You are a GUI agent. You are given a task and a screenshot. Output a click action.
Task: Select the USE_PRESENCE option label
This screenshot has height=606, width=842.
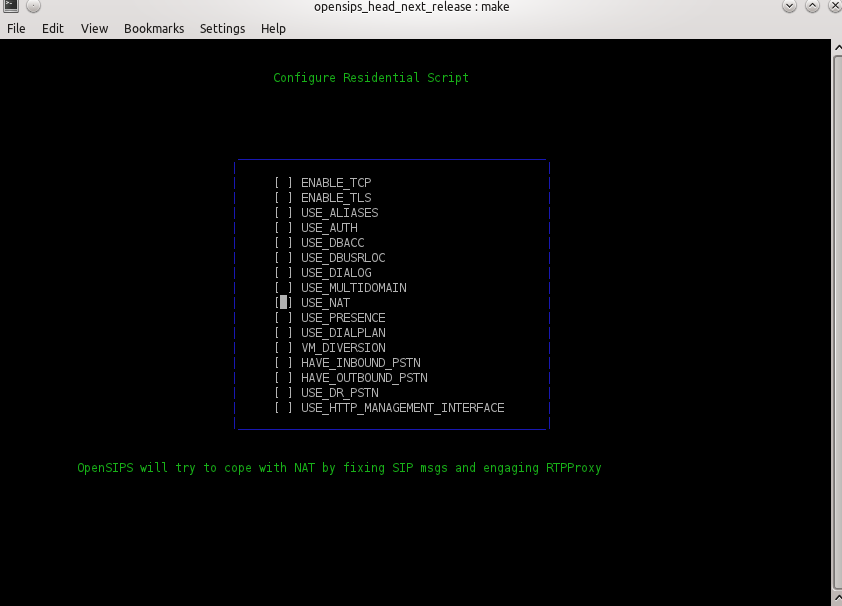(342, 318)
